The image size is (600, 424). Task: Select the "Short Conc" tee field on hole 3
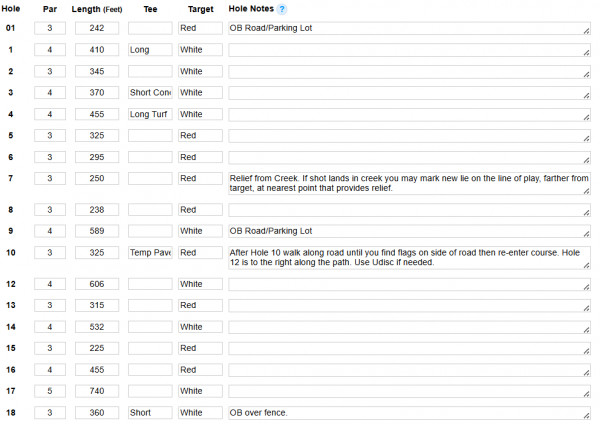(150, 93)
